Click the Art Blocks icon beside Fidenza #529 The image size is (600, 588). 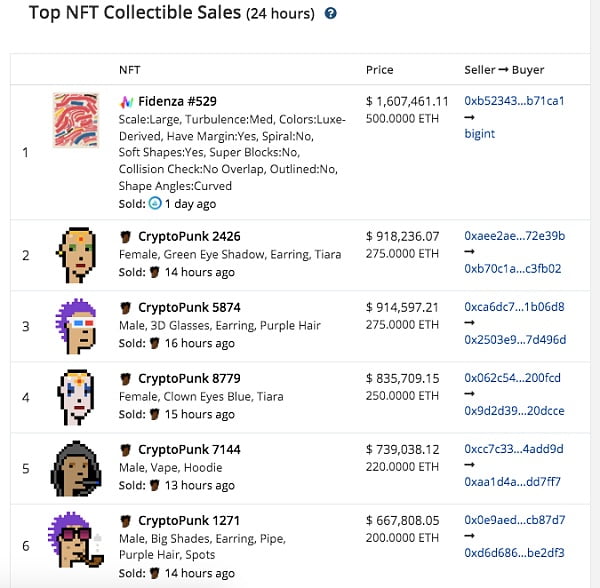(126, 102)
